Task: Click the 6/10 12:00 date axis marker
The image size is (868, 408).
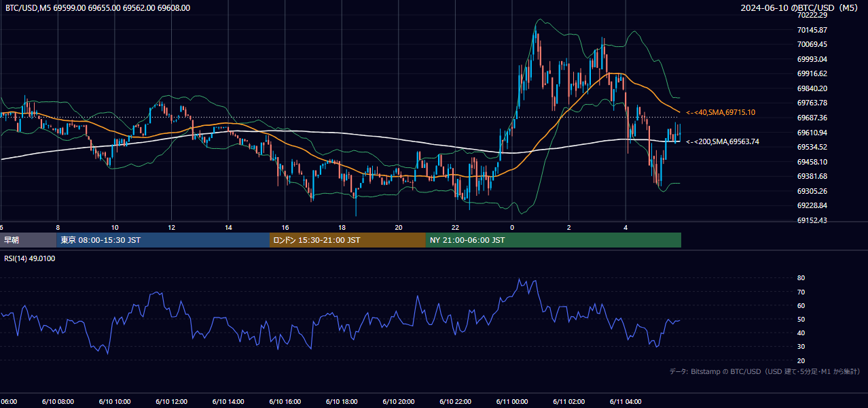Action: click(171, 402)
